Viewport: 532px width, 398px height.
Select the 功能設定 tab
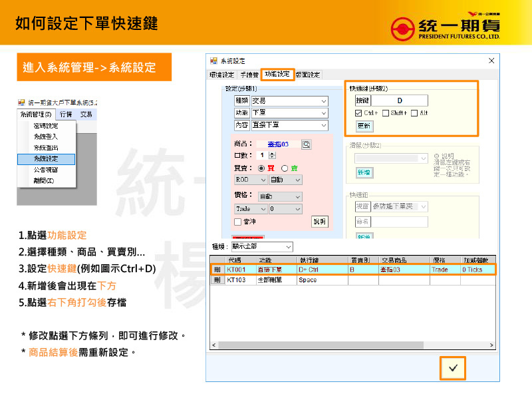click(277, 74)
